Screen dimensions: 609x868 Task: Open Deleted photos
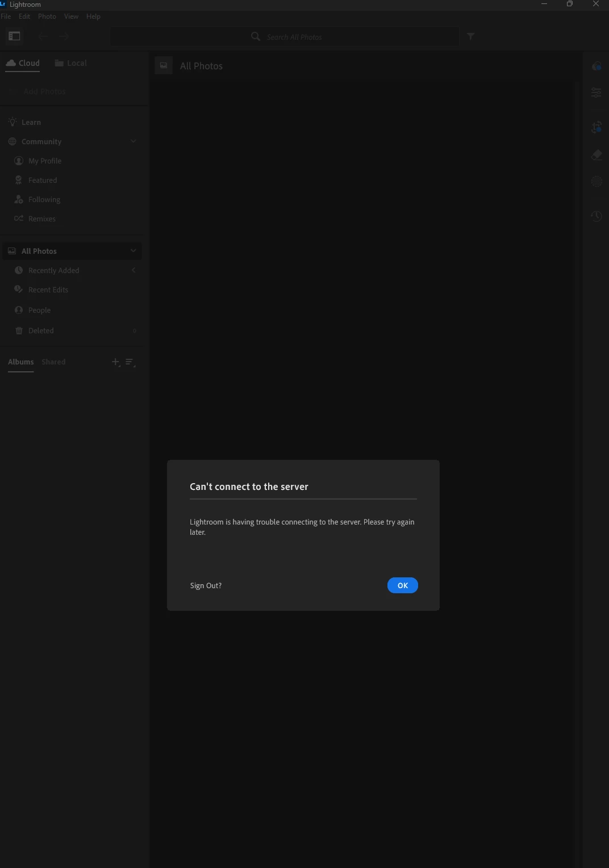click(41, 330)
